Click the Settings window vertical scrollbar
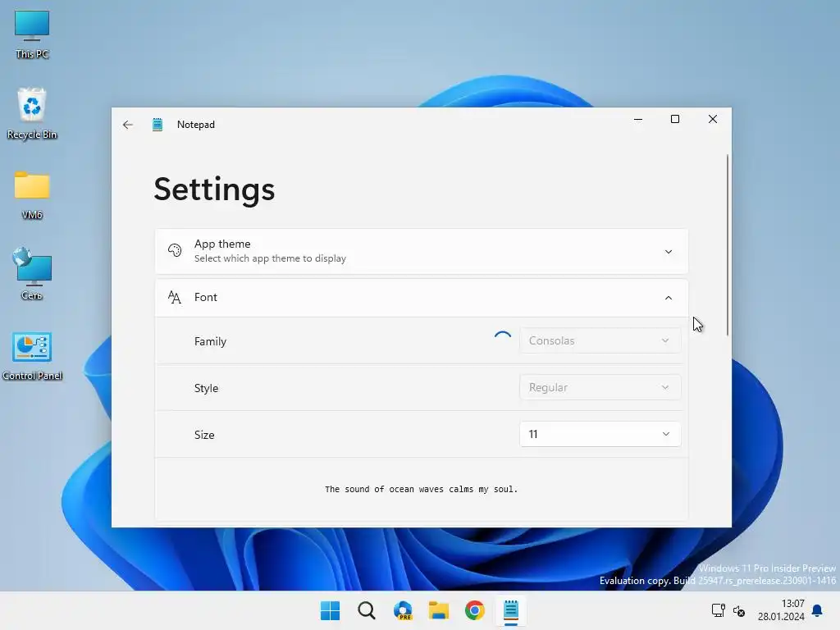 click(x=728, y=245)
